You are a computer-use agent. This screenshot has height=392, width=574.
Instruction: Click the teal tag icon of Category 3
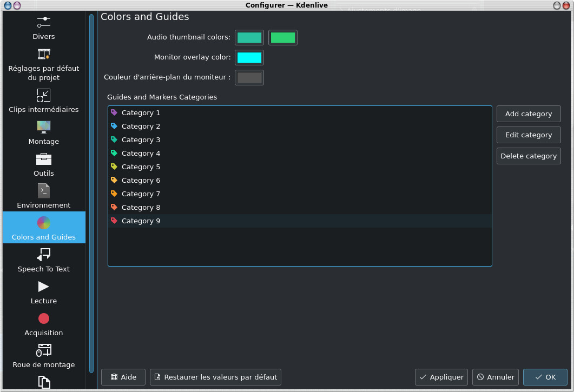(114, 139)
